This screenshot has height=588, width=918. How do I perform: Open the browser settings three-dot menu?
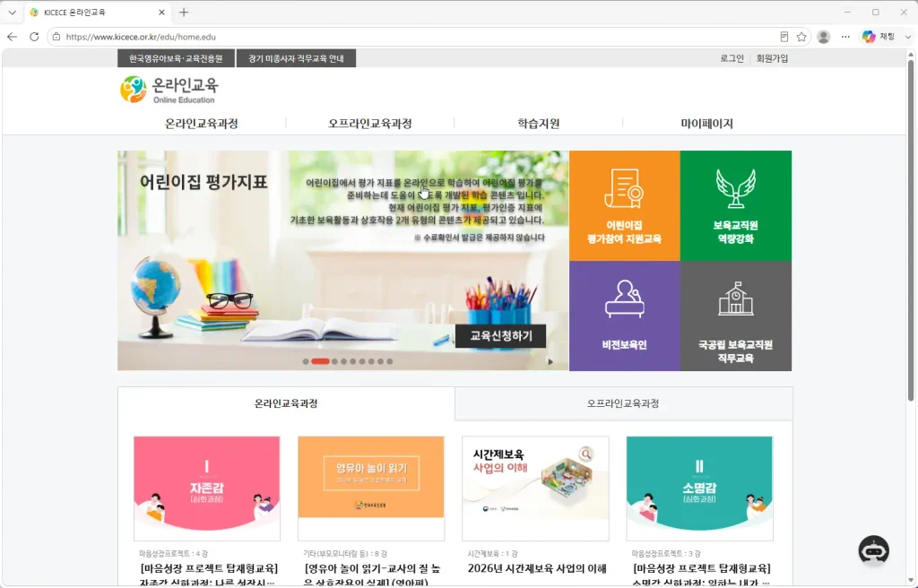click(845, 37)
